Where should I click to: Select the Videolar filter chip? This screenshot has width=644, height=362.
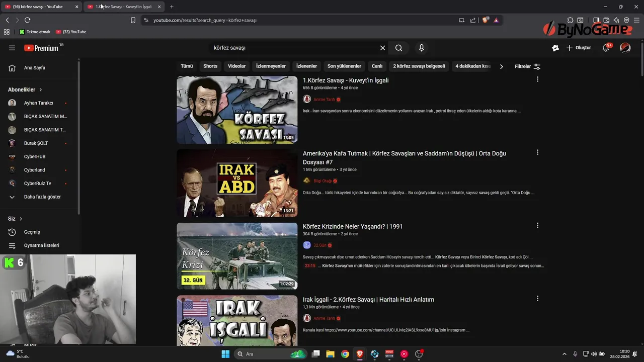(236, 66)
